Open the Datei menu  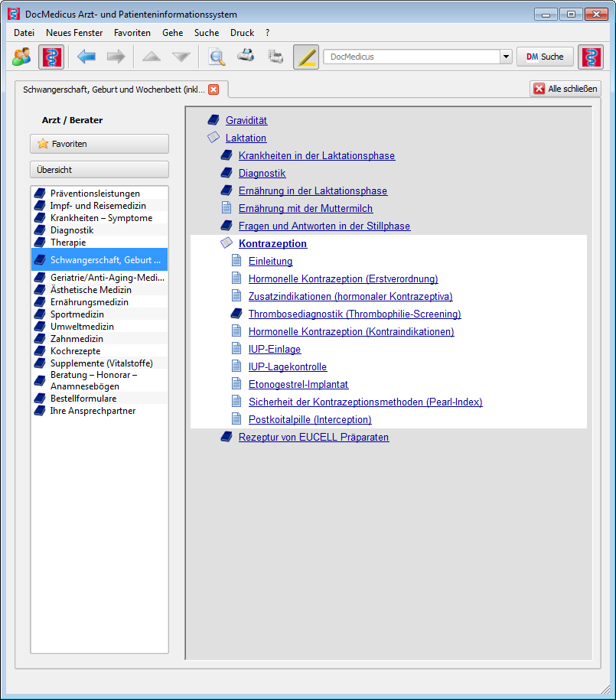(24, 33)
